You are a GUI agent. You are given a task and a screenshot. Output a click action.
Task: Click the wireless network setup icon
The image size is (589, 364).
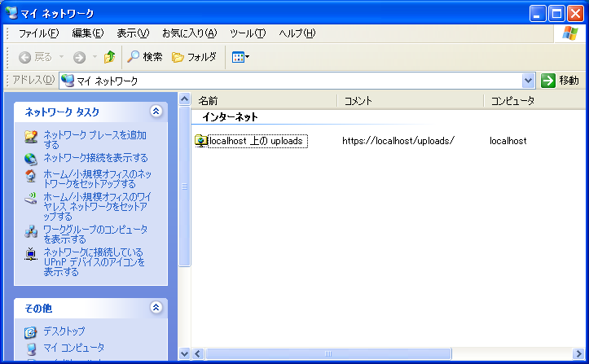click(31, 198)
